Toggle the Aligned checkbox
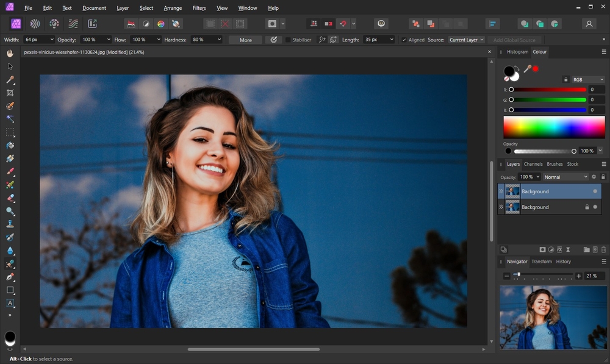 [x=403, y=39]
